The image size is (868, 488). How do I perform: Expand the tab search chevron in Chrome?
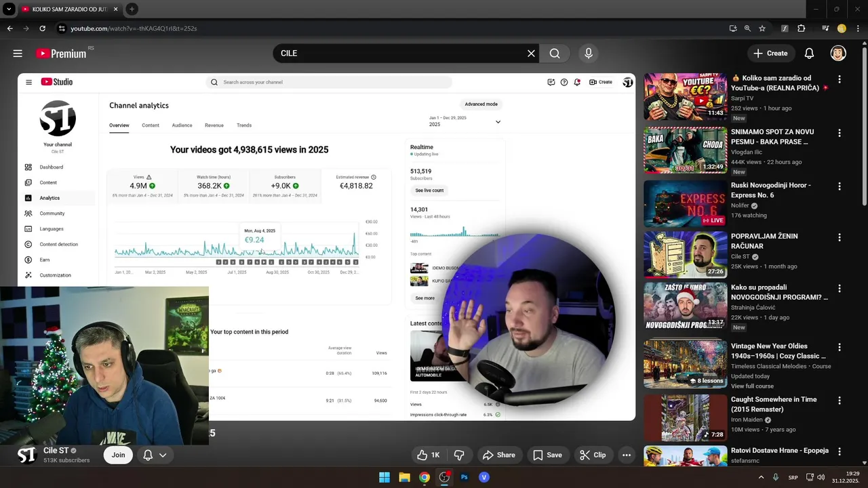pyautogui.click(x=9, y=9)
